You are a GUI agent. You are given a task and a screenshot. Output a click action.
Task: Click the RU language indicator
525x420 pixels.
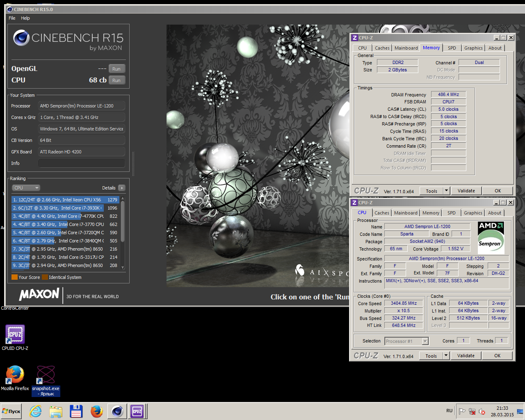[450, 411]
